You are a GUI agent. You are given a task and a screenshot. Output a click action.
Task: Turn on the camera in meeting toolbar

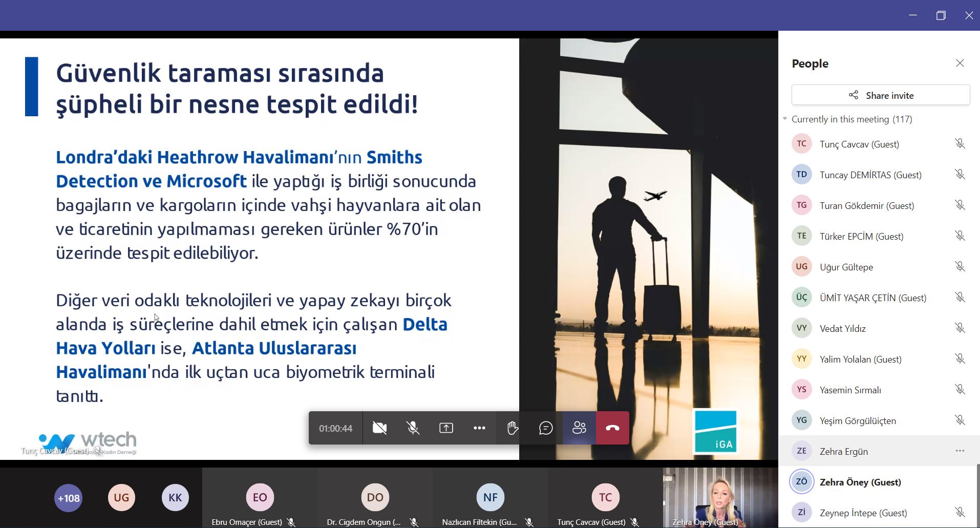[379, 428]
